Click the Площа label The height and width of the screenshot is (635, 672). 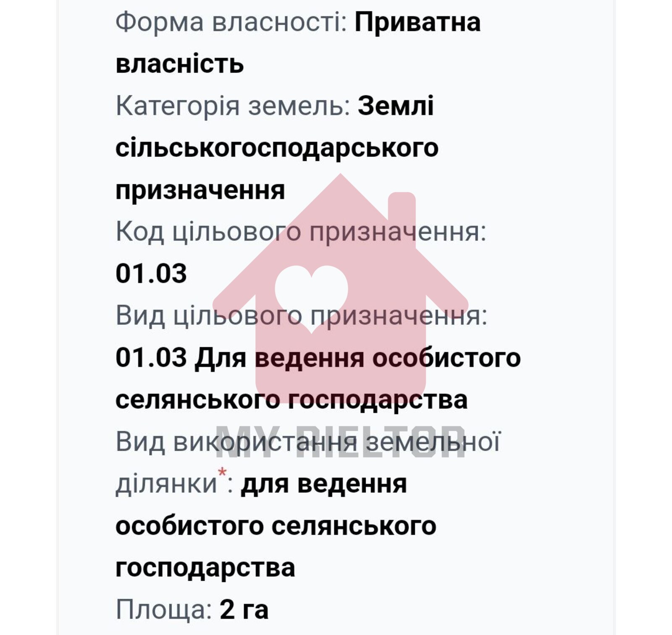pos(164,609)
